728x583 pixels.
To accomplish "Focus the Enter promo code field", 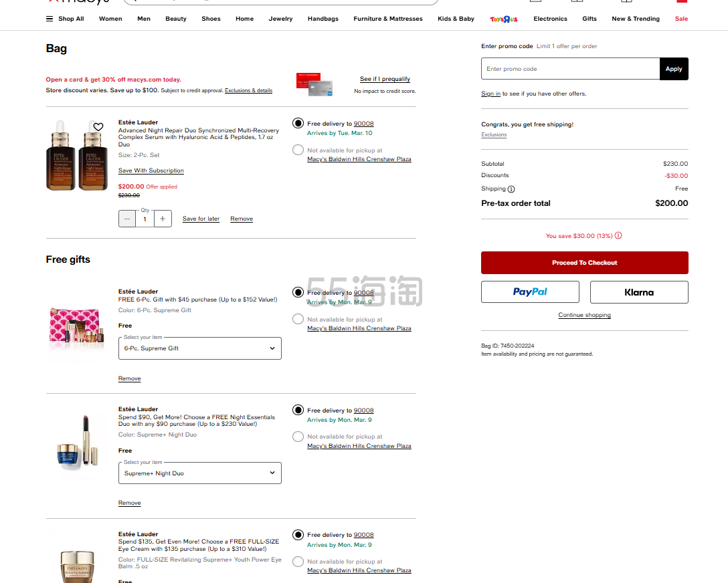I will [x=570, y=69].
